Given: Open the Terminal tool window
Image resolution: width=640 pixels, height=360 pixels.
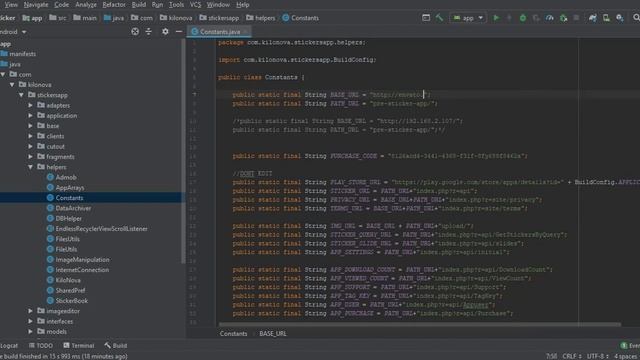Looking at the screenshot, I should coord(78,345).
